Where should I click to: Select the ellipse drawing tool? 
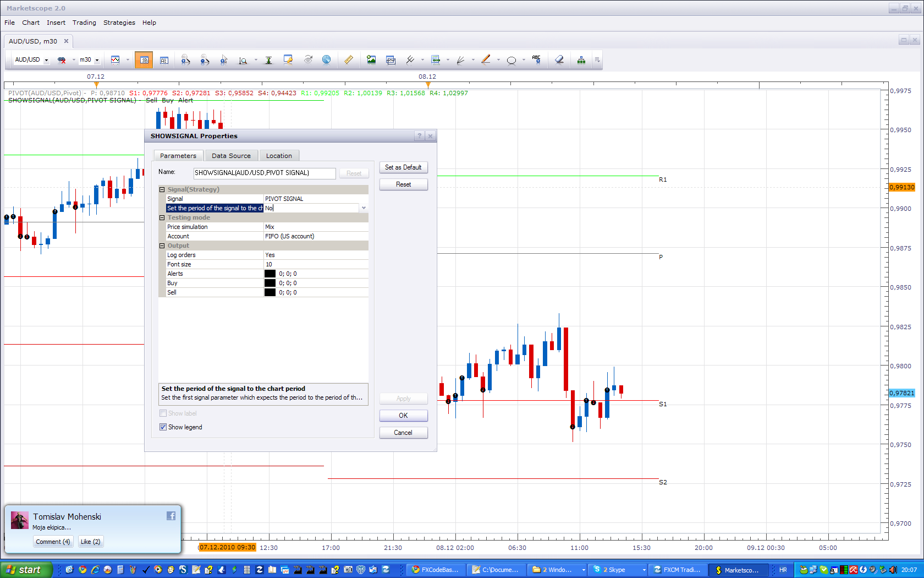click(512, 60)
